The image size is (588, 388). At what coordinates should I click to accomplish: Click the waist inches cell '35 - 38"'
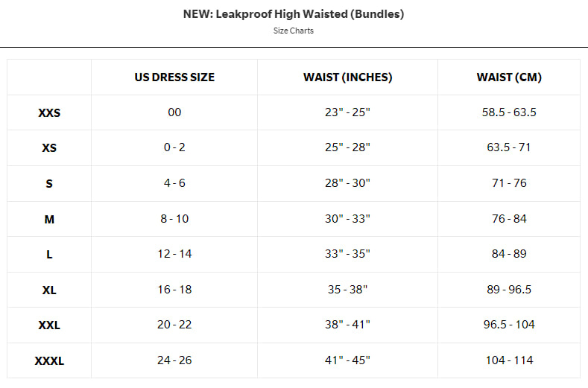(x=347, y=289)
